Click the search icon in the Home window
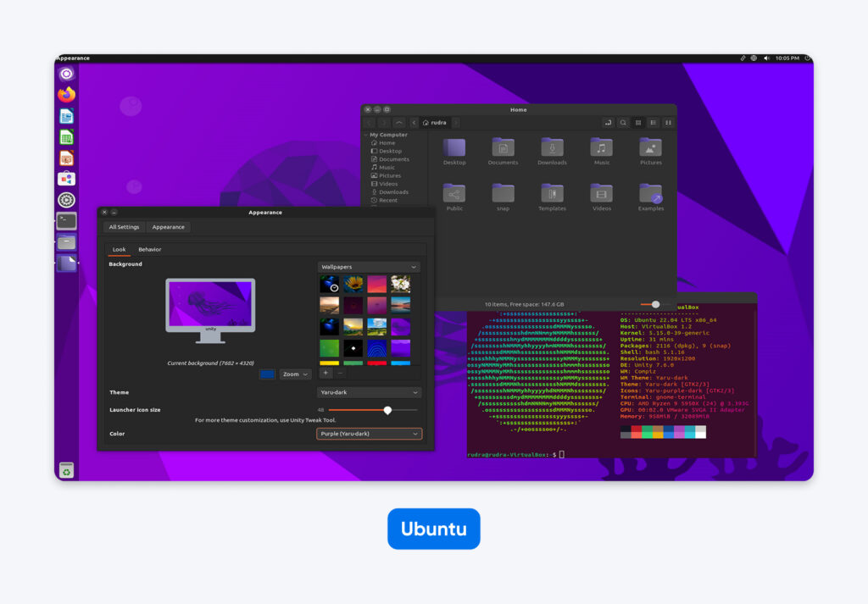This screenshot has height=604, width=868. click(622, 122)
